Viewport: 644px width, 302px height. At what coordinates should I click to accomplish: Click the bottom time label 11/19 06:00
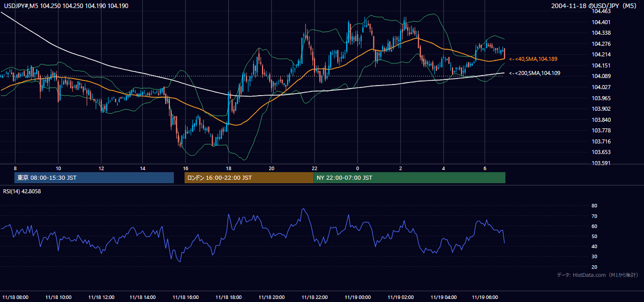pos(485,297)
